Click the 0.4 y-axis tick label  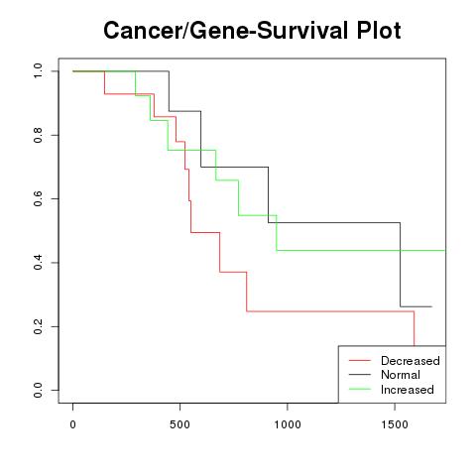38,263
